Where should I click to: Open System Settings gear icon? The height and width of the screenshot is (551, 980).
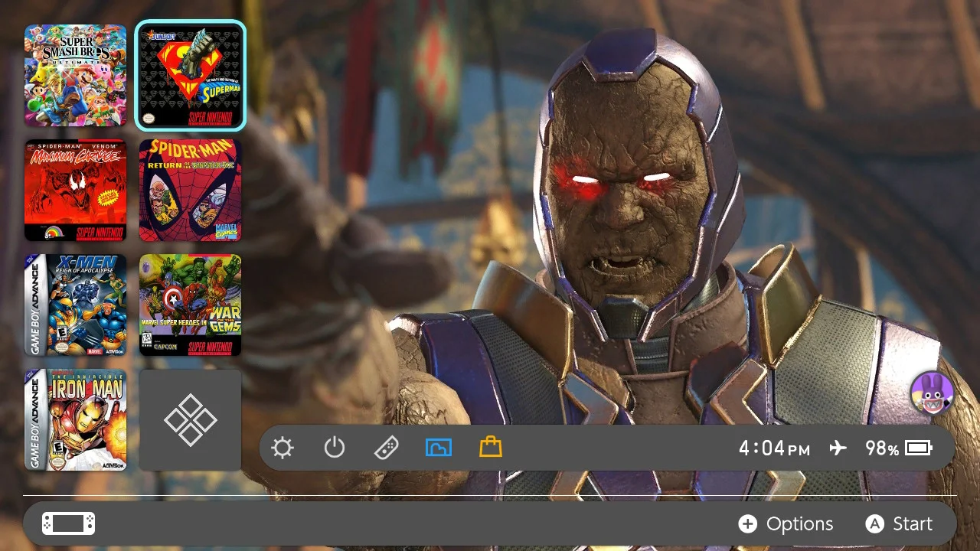pos(283,448)
